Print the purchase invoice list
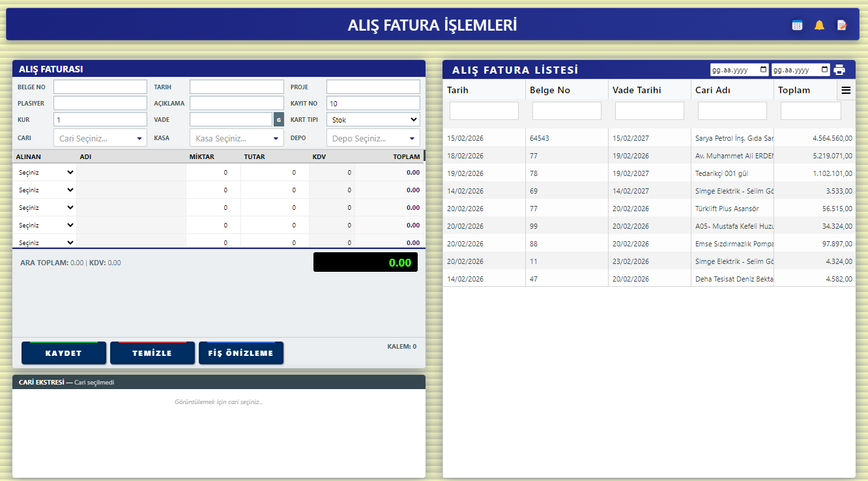 [x=839, y=70]
